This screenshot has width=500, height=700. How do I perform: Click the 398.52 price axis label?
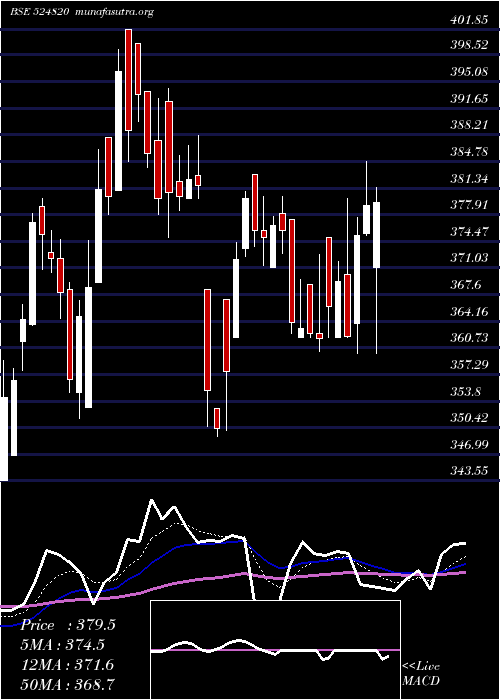pos(468,46)
